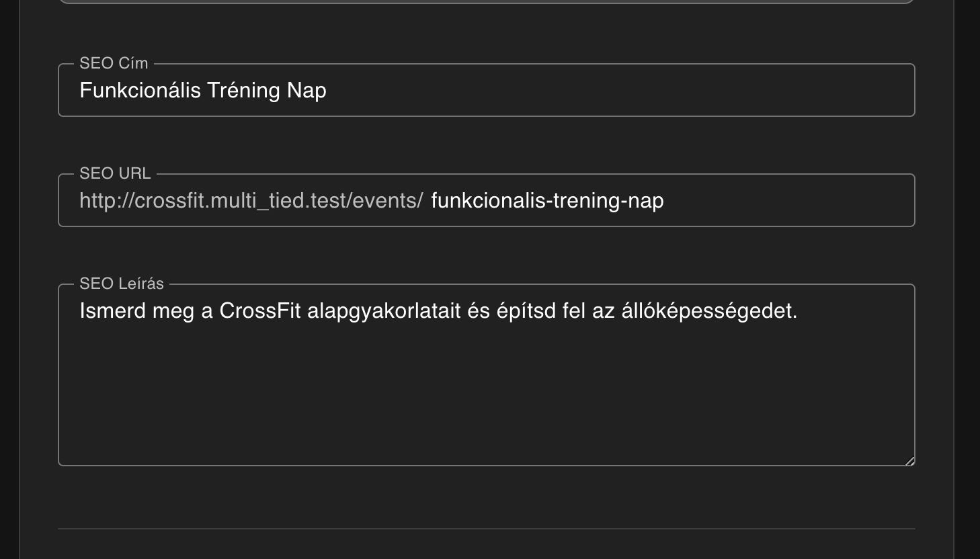Click the textarea resize handle
The image size is (980, 559).
coord(909,460)
